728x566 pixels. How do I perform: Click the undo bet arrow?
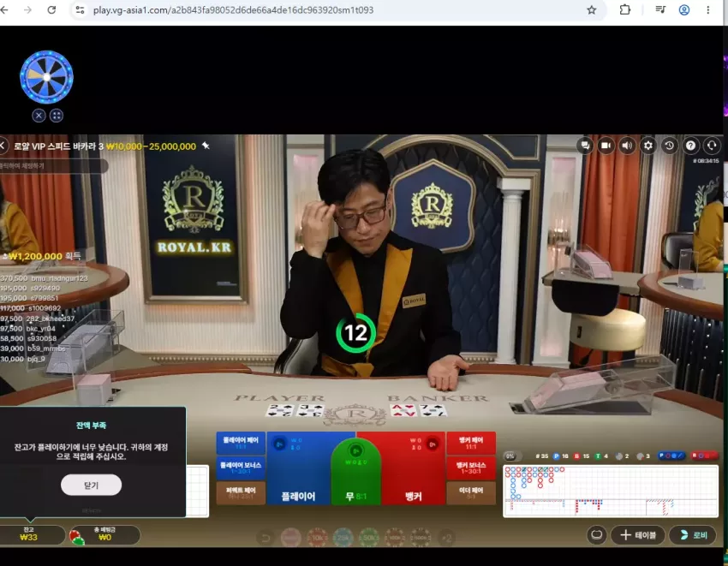point(266,538)
